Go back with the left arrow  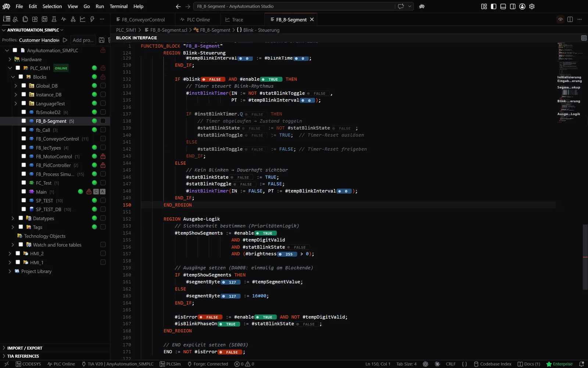pos(178,6)
